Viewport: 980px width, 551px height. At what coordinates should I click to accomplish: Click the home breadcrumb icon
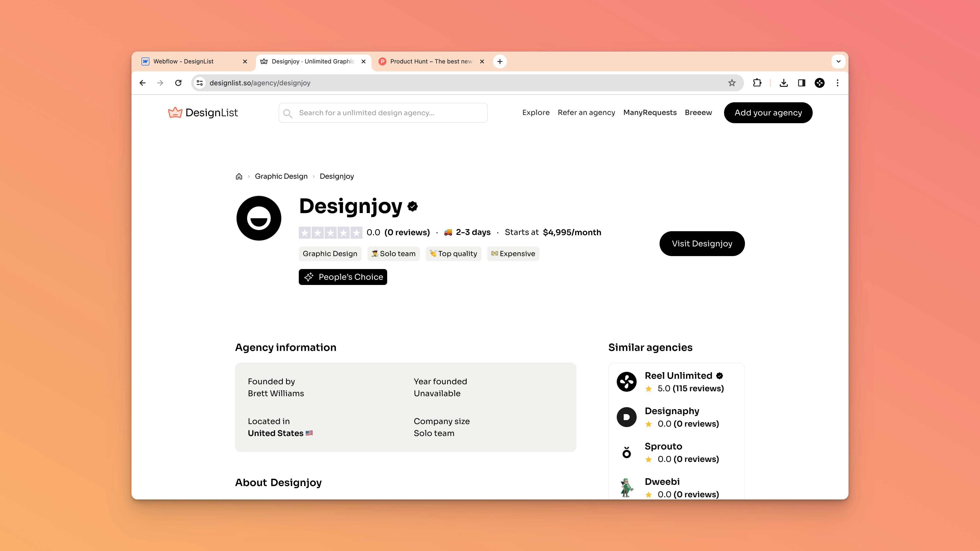coord(239,176)
